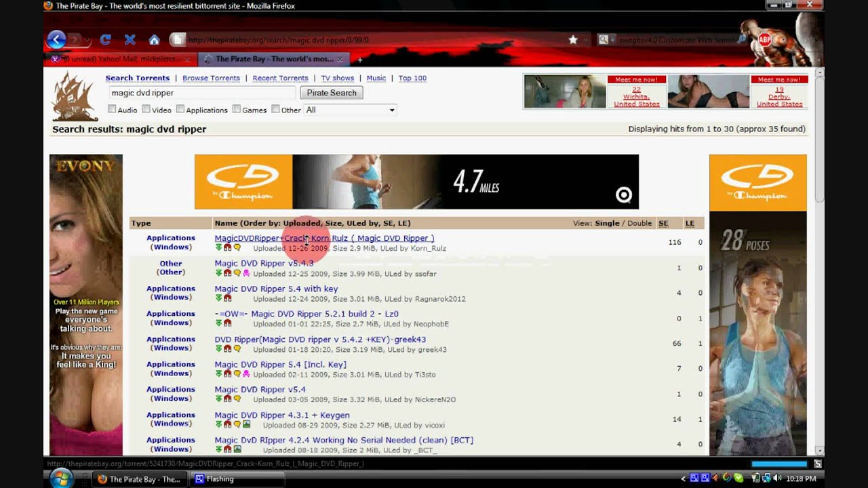This screenshot has height=488, width=868.
Task: Enable the Audio checkbox
Action: pyautogui.click(x=112, y=109)
